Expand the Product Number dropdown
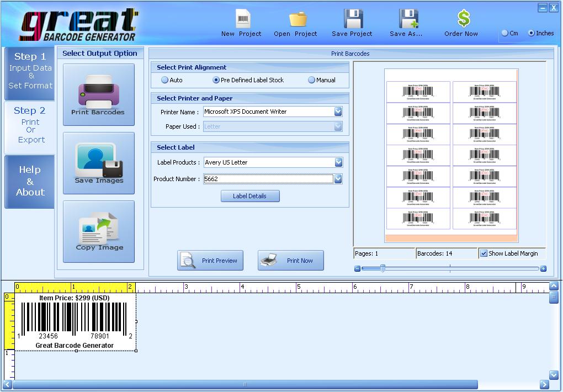Viewport: 563px width, 392px height. [x=338, y=179]
